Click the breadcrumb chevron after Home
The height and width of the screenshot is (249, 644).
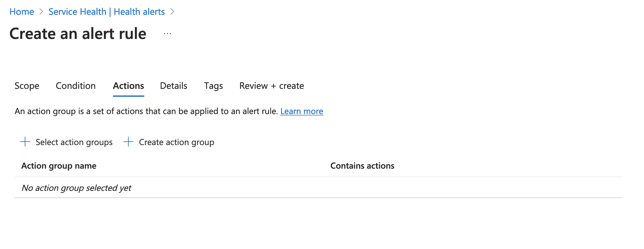[x=41, y=12]
